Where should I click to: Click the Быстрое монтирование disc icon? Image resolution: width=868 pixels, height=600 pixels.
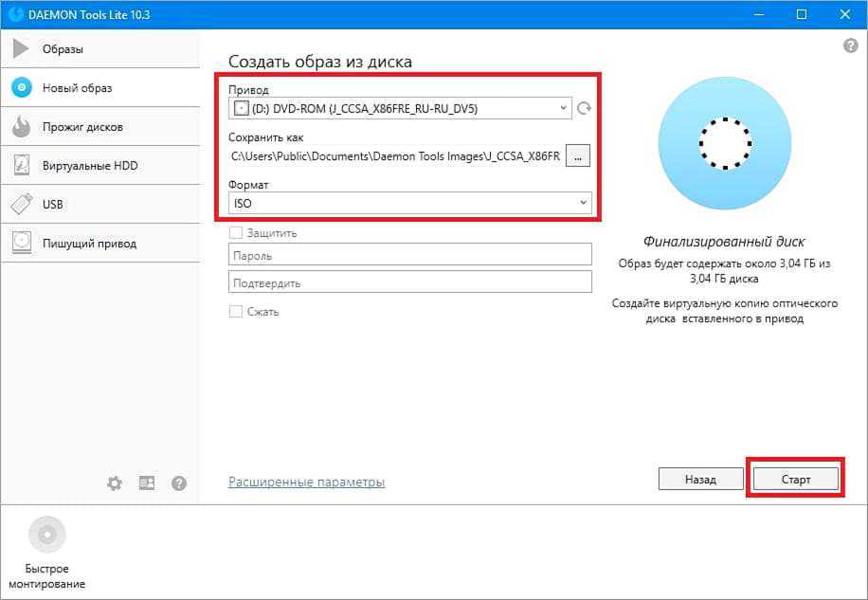[47, 535]
